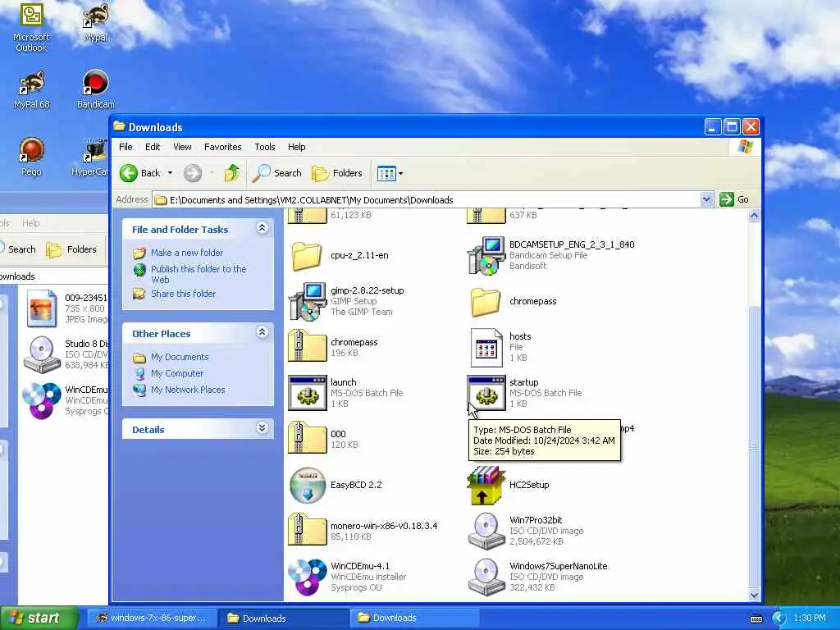The width and height of the screenshot is (840, 630).
Task: Select Studio 8 ISO in background window
Action: point(66,354)
